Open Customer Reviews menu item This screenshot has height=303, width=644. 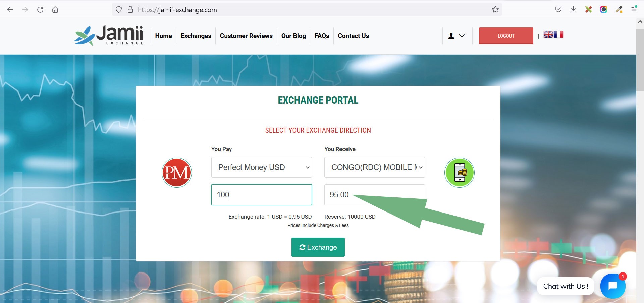coord(246,36)
